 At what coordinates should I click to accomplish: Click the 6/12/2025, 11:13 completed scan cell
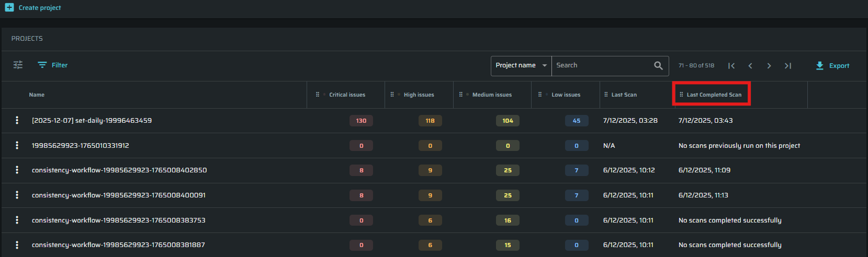click(x=703, y=195)
